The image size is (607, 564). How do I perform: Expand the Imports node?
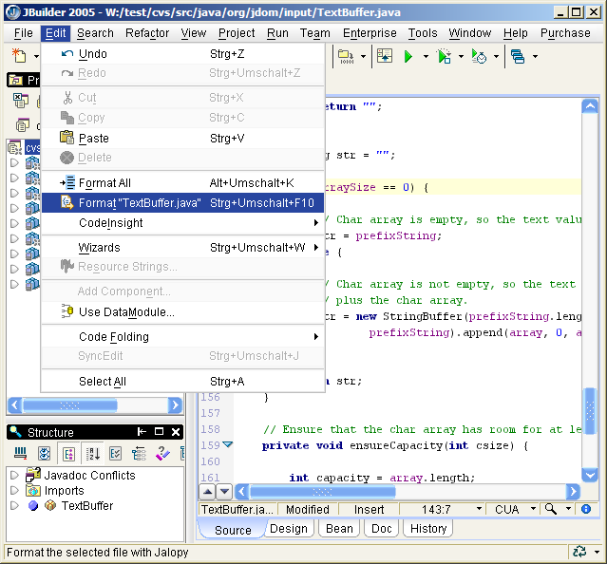pos(14,490)
